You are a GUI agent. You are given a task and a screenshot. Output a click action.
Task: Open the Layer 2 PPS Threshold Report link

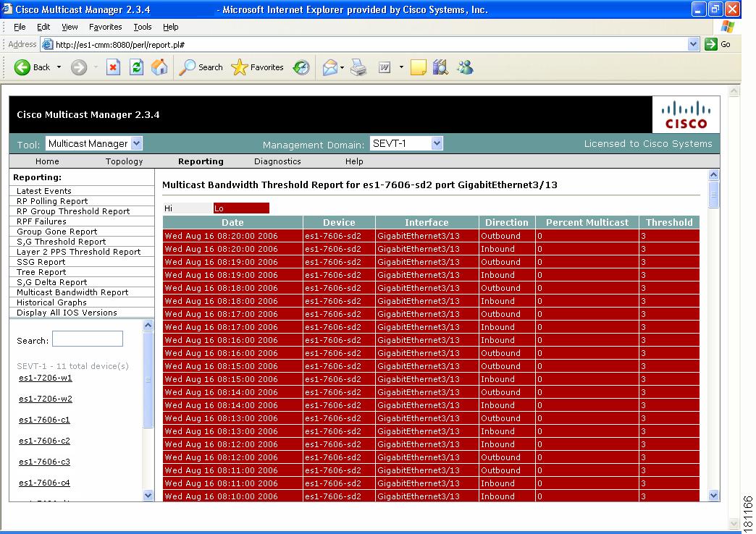[x=79, y=252]
